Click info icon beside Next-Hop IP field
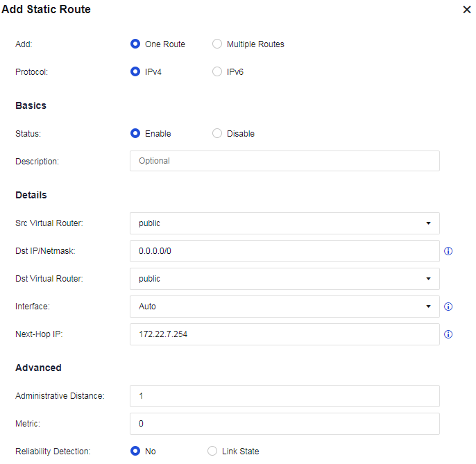This screenshot has height=464, width=476. click(x=448, y=334)
